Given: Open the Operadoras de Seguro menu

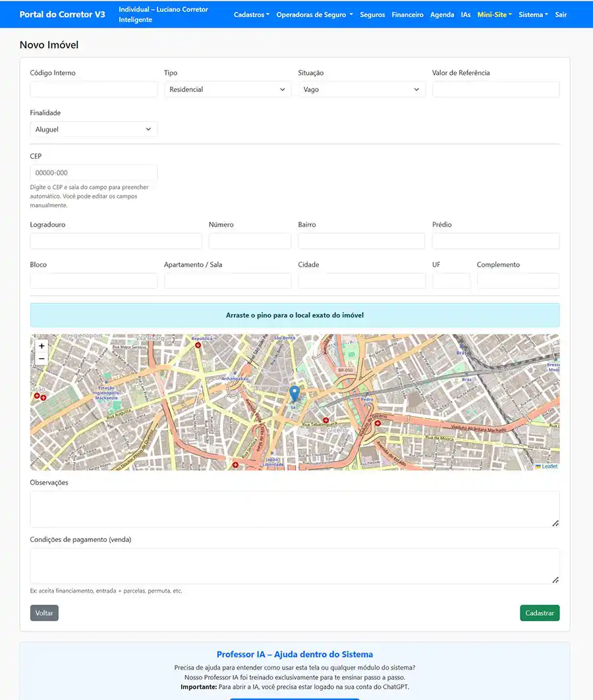Looking at the screenshot, I should click(x=314, y=14).
